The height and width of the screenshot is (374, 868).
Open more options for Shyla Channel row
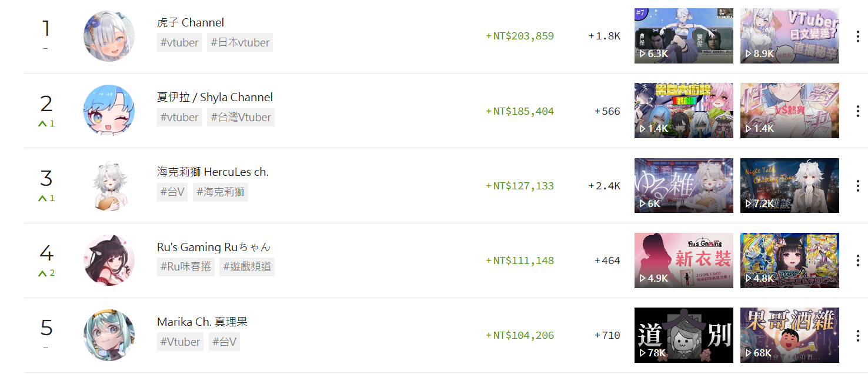[x=857, y=111]
